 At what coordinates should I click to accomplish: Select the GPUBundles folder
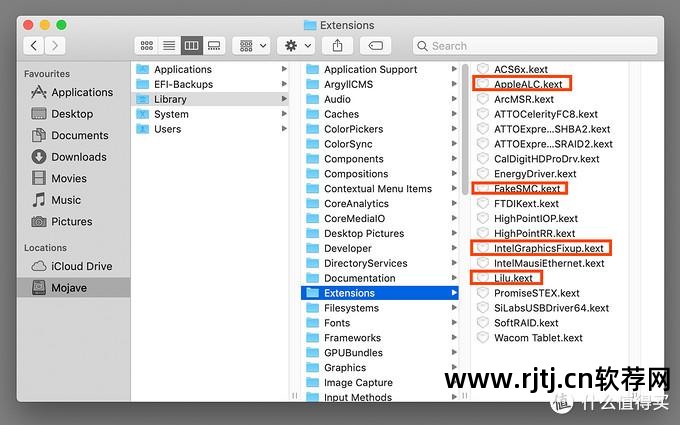tap(380, 353)
